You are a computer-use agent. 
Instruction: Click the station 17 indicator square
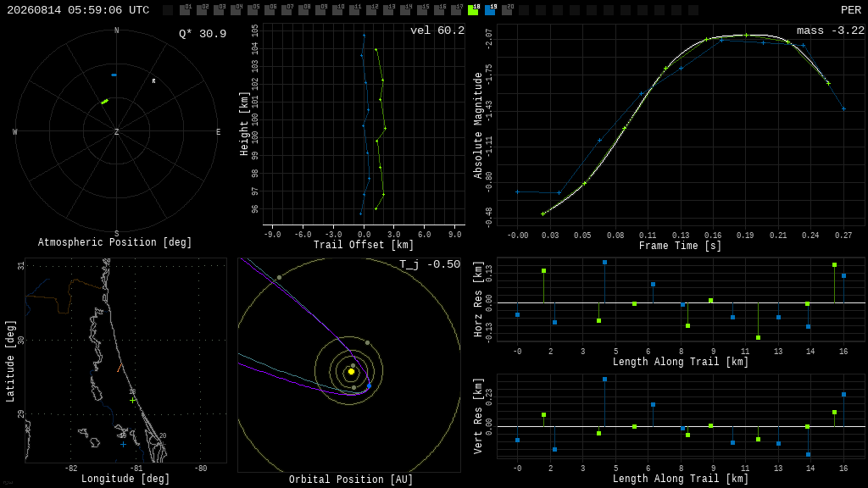[x=457, y=9]
